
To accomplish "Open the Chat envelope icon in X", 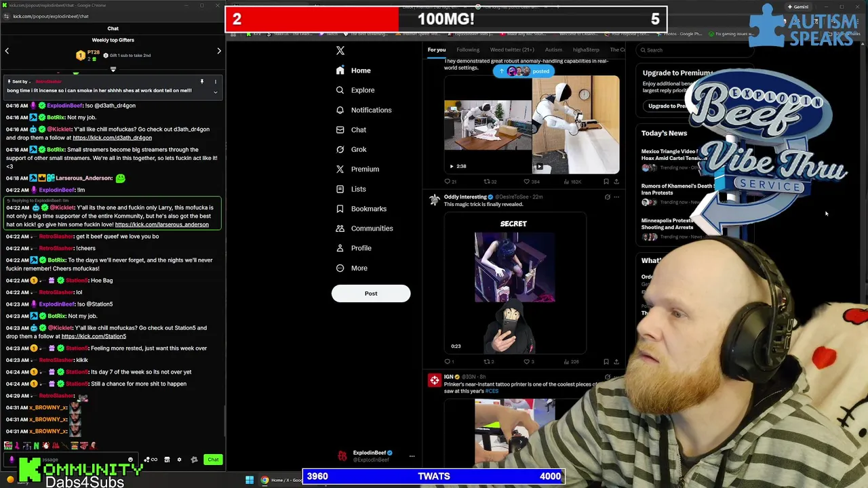I will point(340,129).
